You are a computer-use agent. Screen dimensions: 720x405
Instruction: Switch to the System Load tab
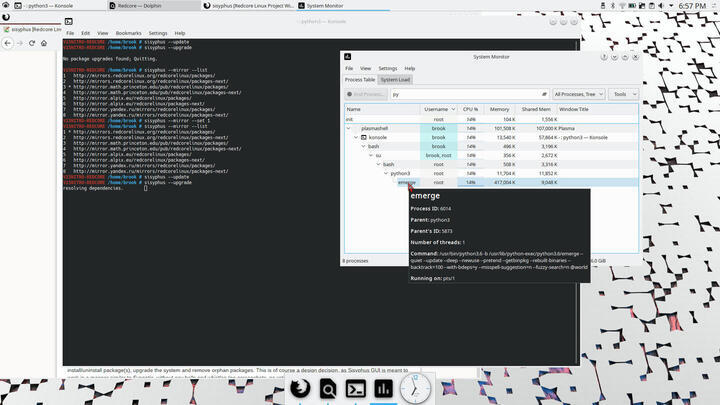(395, 79)
